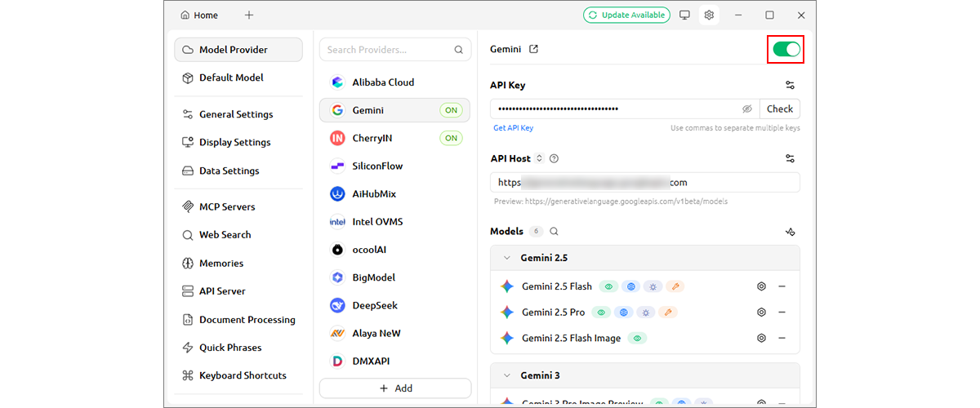The width and height of the screenshot is (980, 408).
Task: Focus the API Host input field
Action: [645, 182]
